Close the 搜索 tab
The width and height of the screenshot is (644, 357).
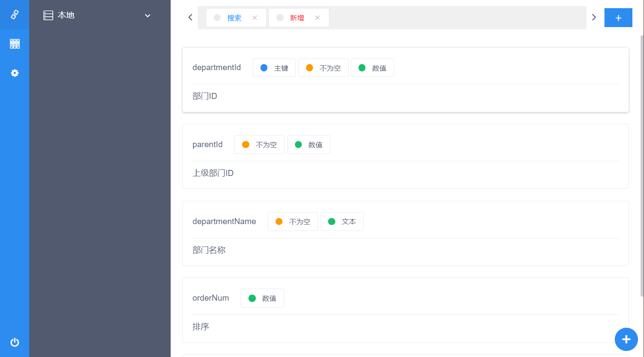255,18
